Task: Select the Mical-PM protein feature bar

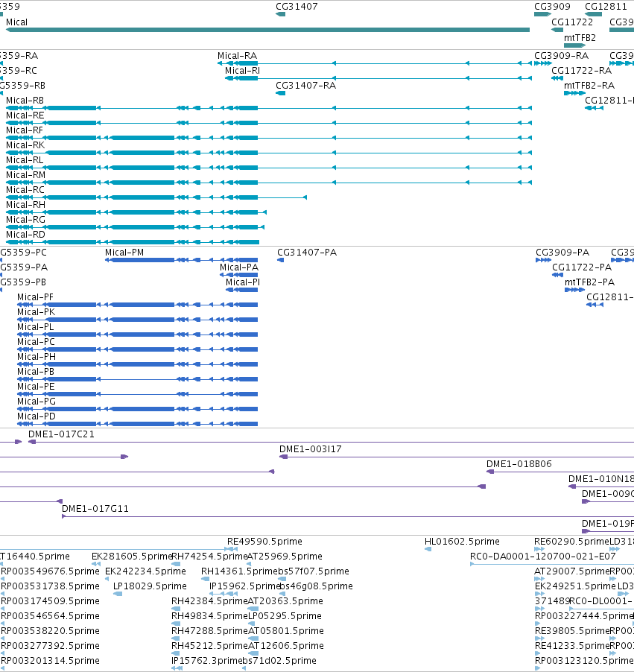Action: click(182, 260)
